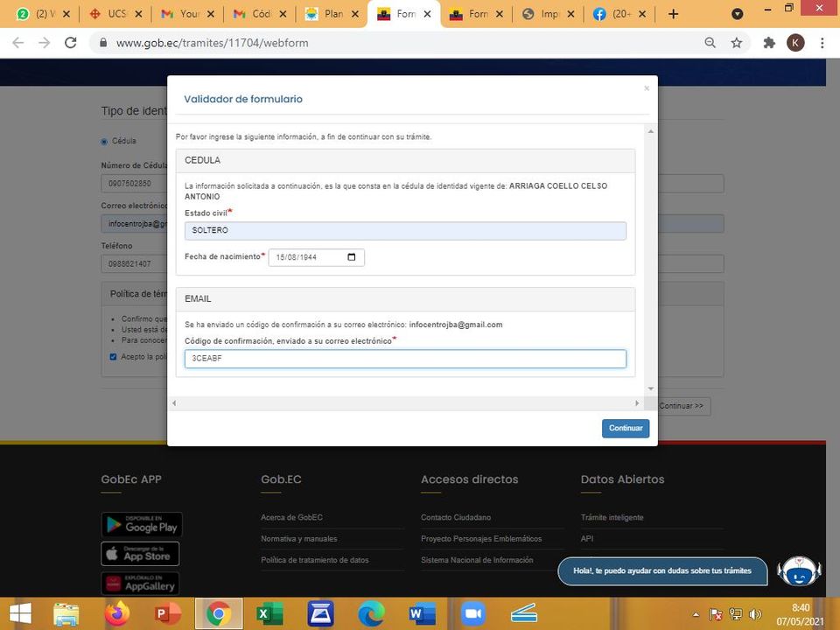
Task: Reload the page
Action: pyautogui.click(x=71, y=43)
